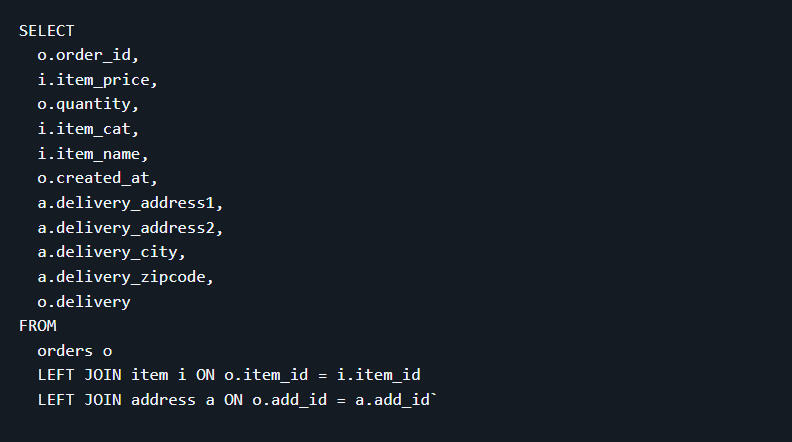Click the a.add_id text at query end
The height and width of the screenshot is (442, 792).
pos(393,400)
